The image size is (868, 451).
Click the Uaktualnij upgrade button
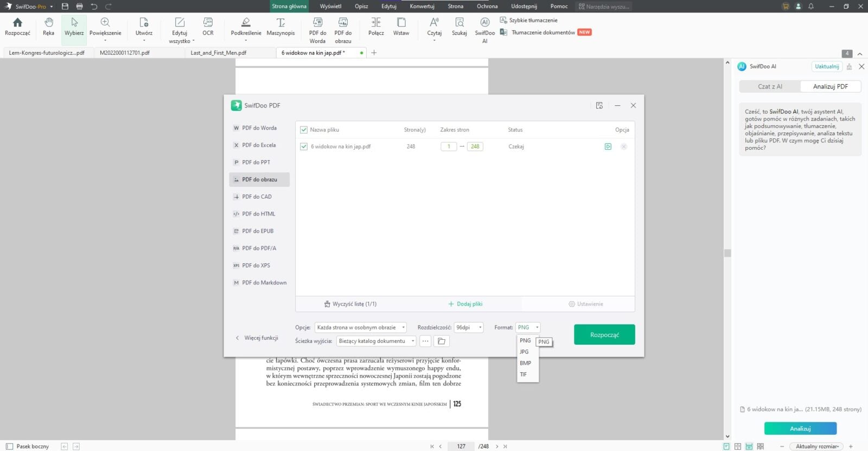827,66
